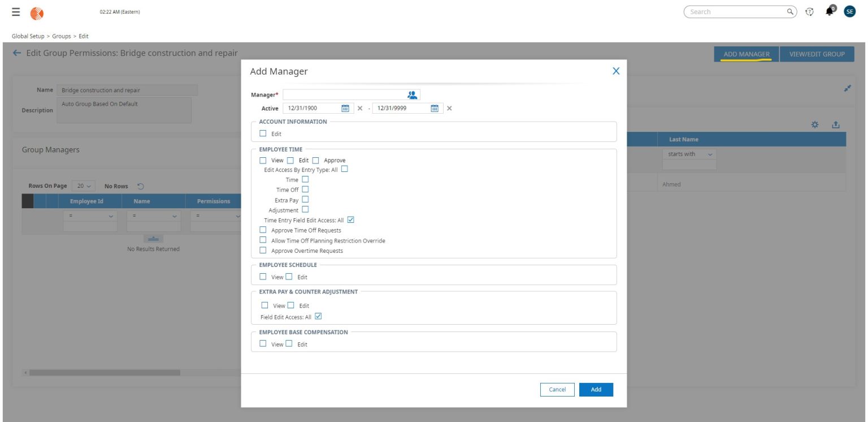Open the main navigation hamburger menu

(x=15, y=11)
